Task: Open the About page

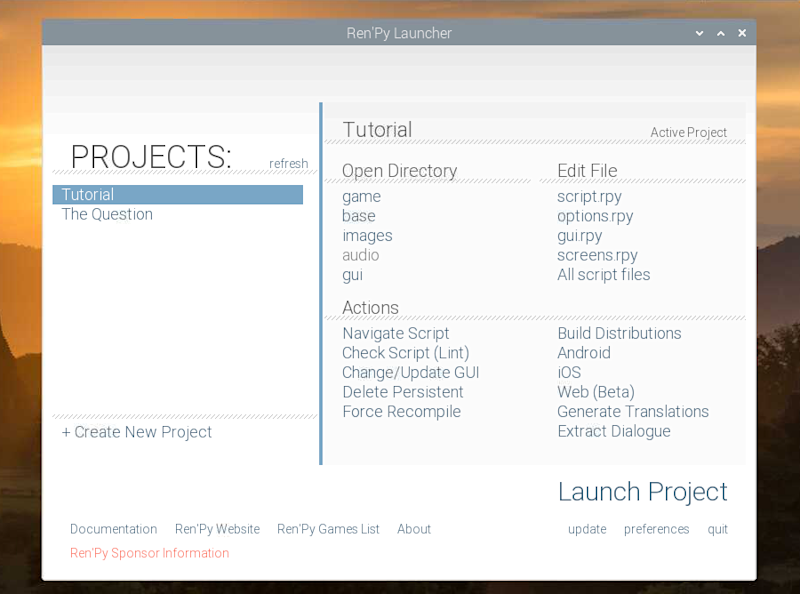Action: tap(414, 529)
